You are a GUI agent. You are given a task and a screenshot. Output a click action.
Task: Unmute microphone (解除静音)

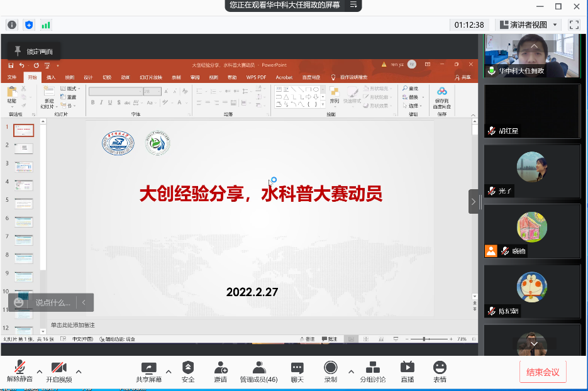click(19, 372)
